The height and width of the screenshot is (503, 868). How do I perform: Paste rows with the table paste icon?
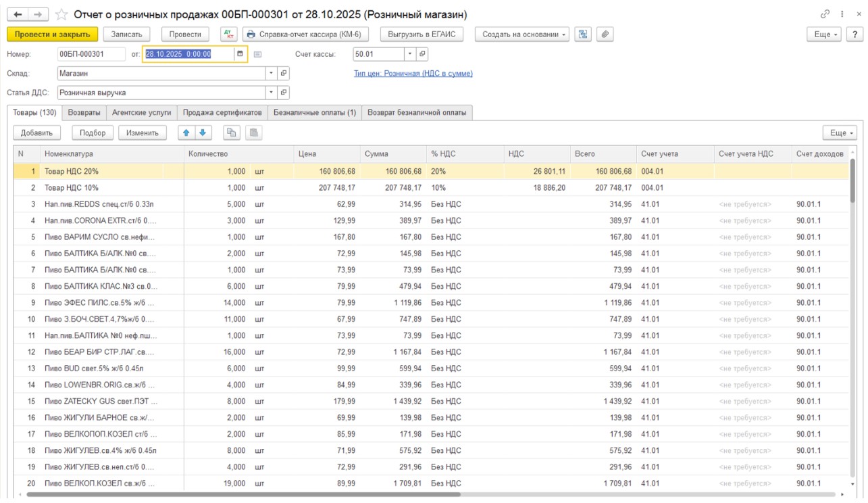253,133
